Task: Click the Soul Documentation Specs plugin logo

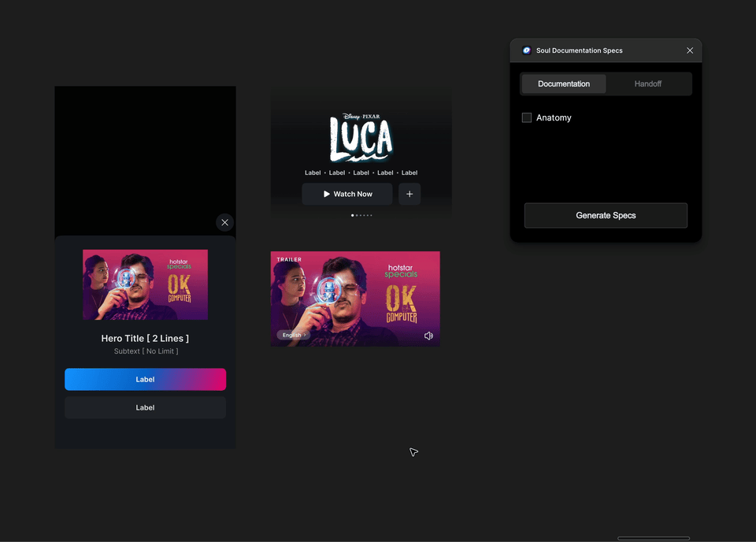Action: [x=527, y=50]
